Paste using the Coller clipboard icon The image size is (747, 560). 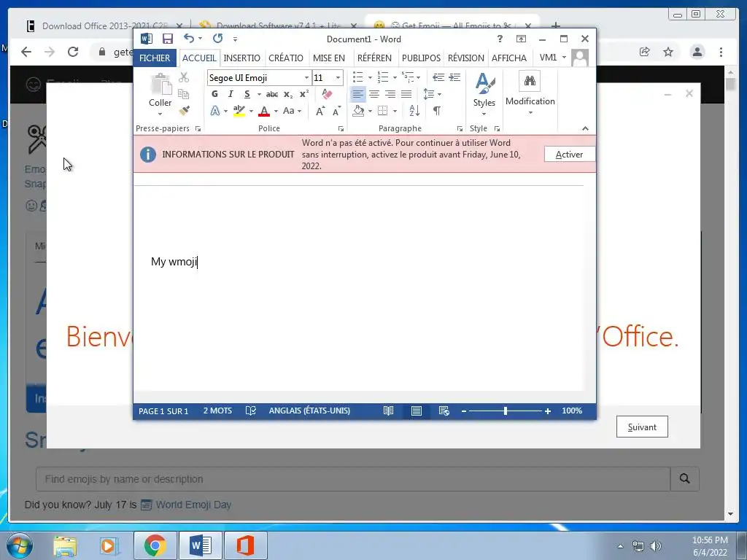[160, 85]
